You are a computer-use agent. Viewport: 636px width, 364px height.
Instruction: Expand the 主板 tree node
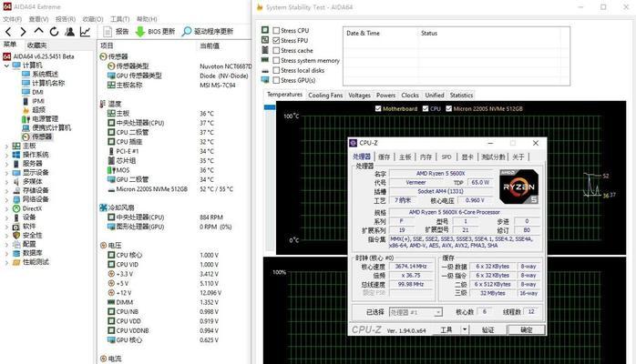click(x=6, y=146)
